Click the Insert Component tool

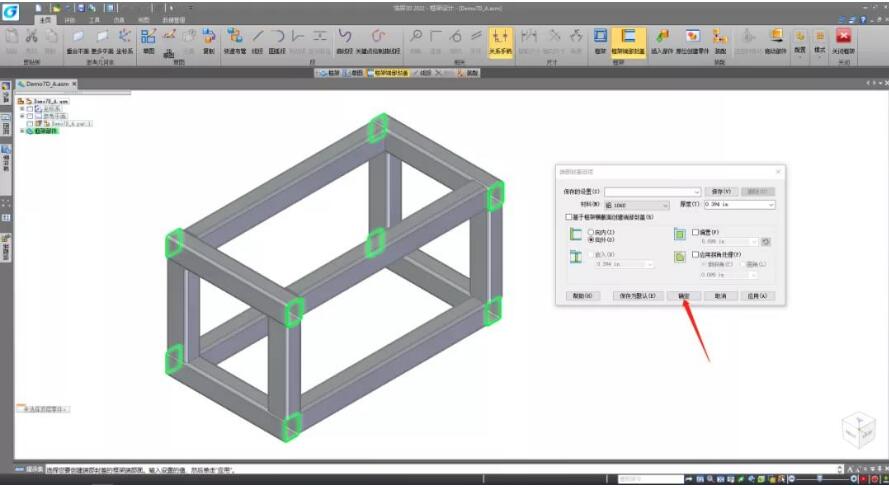pyautogui.click(x=662, y=41)
